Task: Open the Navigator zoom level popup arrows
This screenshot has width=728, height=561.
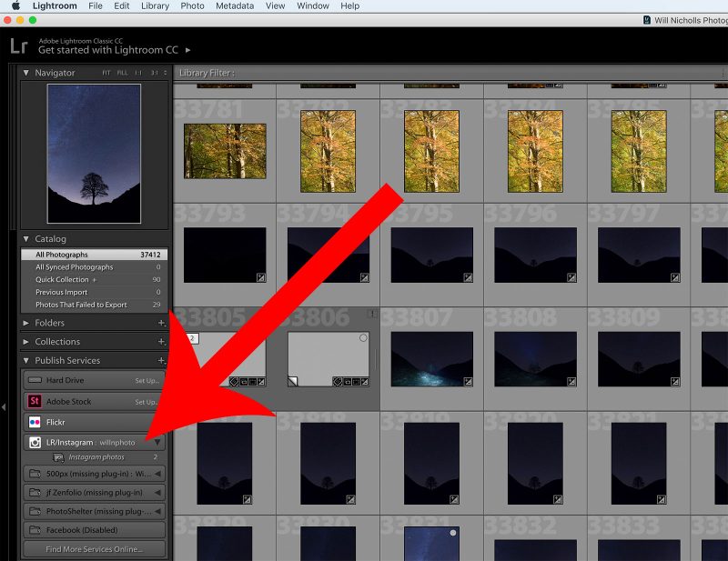Action: (166, 73)
